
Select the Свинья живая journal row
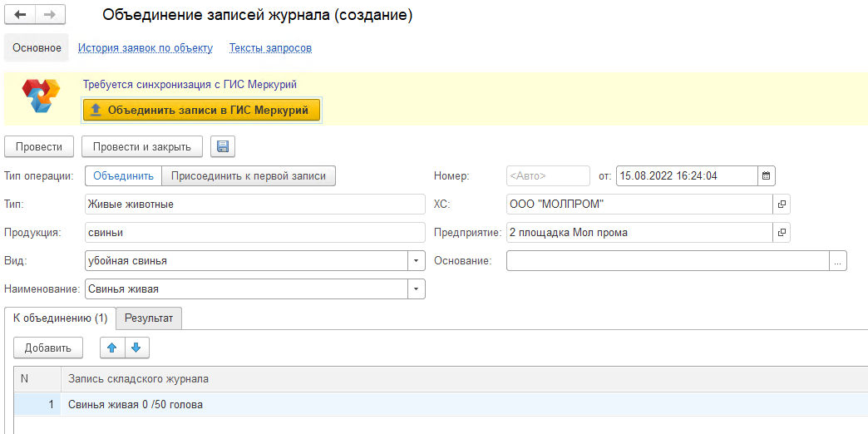136,405
